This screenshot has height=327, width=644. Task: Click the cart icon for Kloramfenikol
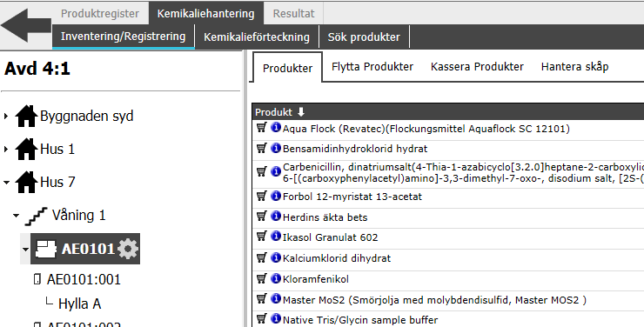pyautogui.click(x=262, y=278)
